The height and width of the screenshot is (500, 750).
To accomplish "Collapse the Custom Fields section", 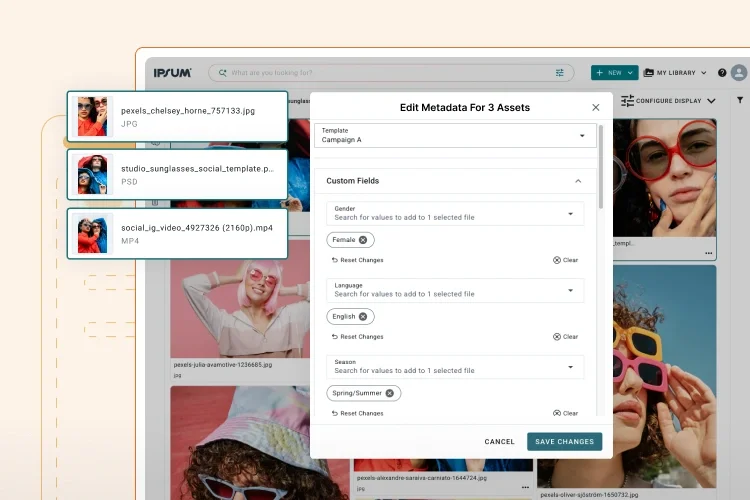I will click(578, 181).
